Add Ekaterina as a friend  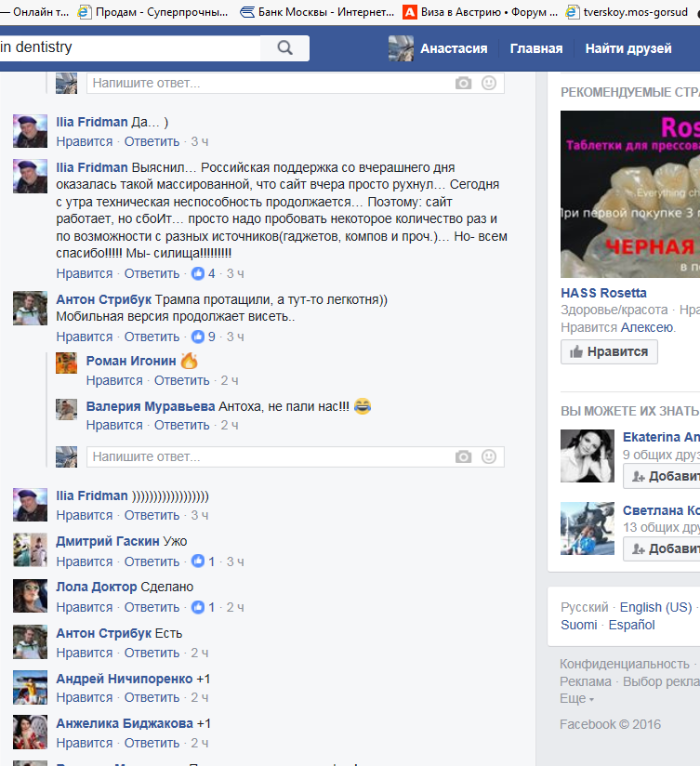point(661,476)
